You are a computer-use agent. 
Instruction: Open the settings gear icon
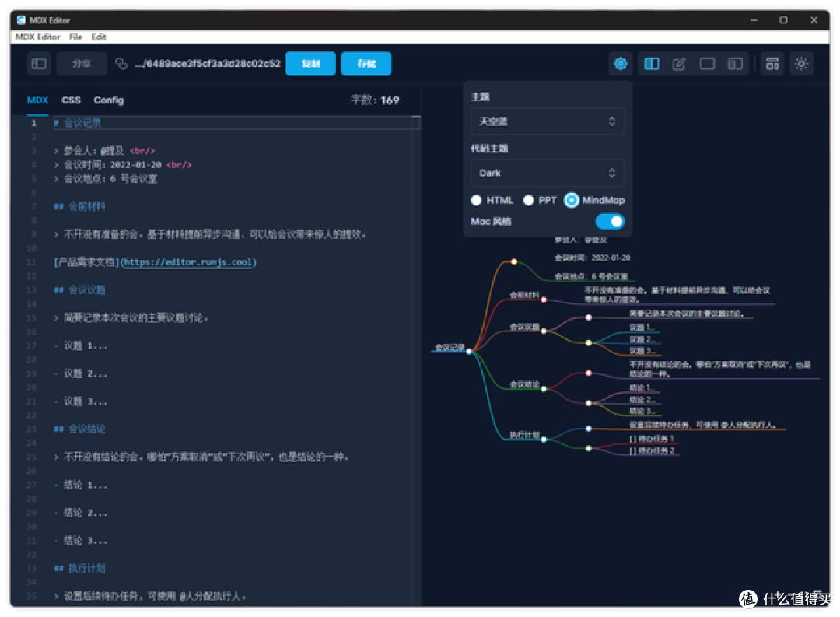click(x=621, y=64)
